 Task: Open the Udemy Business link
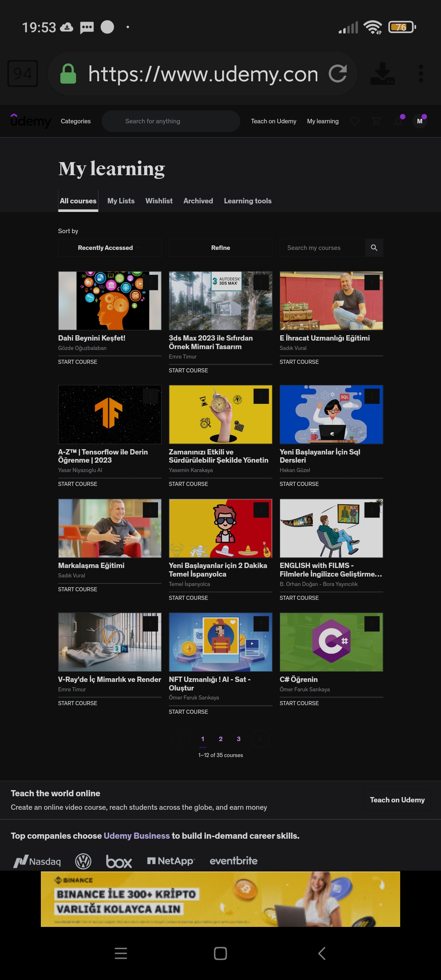[x=136, y=836]
